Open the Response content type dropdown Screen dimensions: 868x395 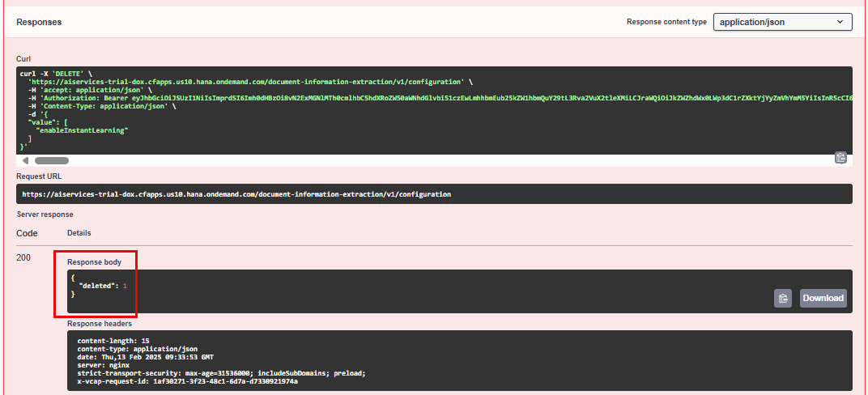pyautogui.click(x=782, y=22)
